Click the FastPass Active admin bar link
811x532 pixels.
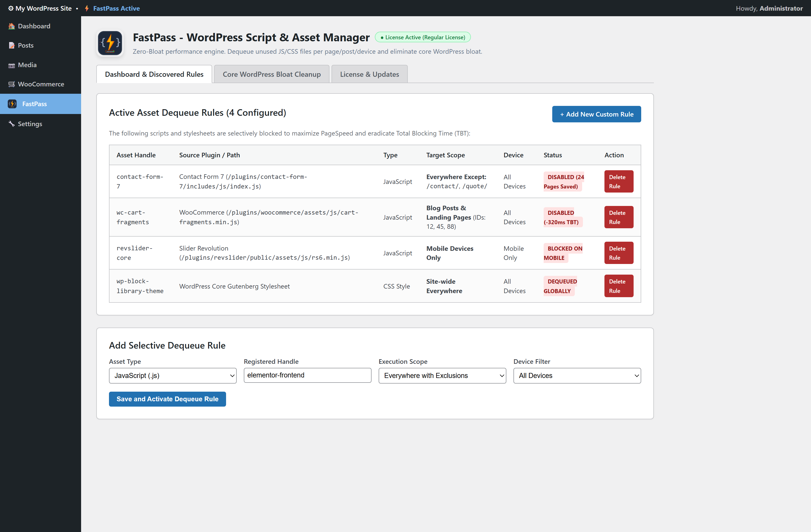pyautogui.click(x=116, y=8)
